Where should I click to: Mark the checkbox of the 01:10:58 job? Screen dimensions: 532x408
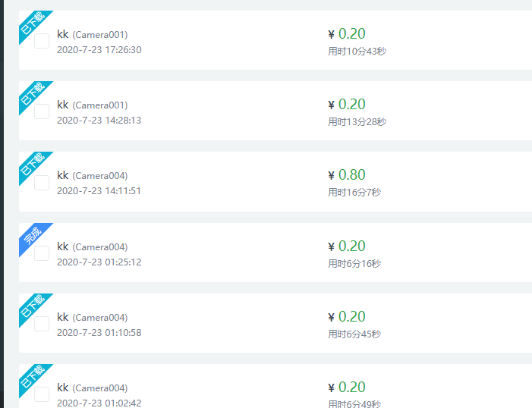click(42, 324)
